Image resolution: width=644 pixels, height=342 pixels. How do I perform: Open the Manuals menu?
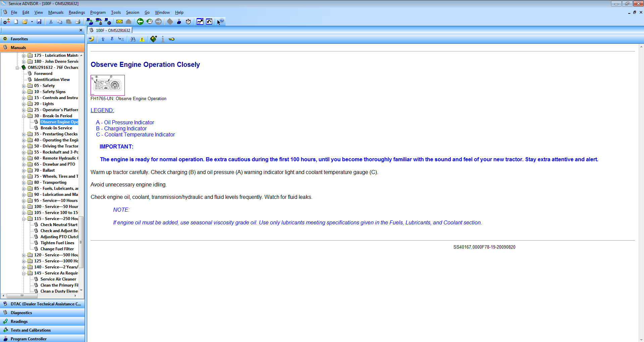click(56, 12)
